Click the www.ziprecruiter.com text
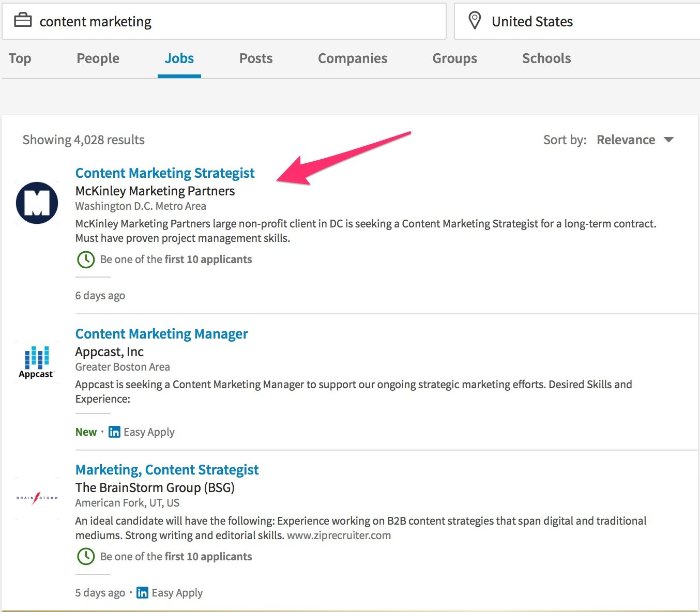This screenshot has width=700, height=612. pos(339,535)
